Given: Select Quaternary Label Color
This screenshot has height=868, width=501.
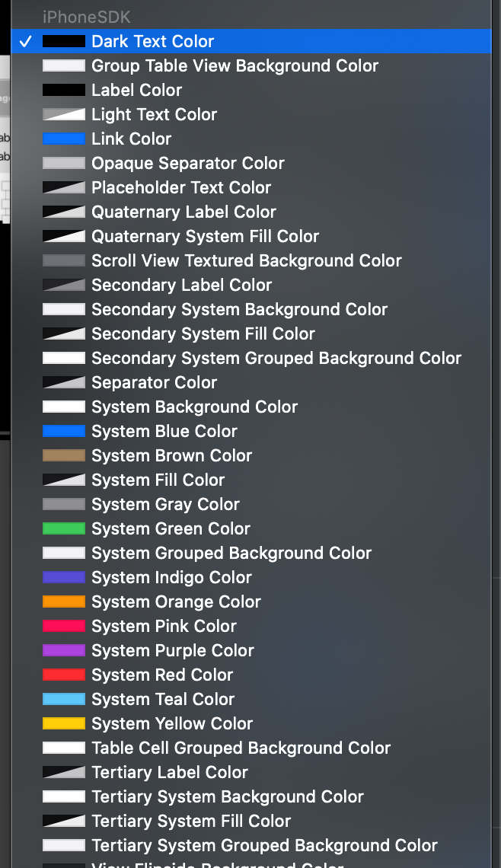Looking at the screenshot, I should 250,212.
